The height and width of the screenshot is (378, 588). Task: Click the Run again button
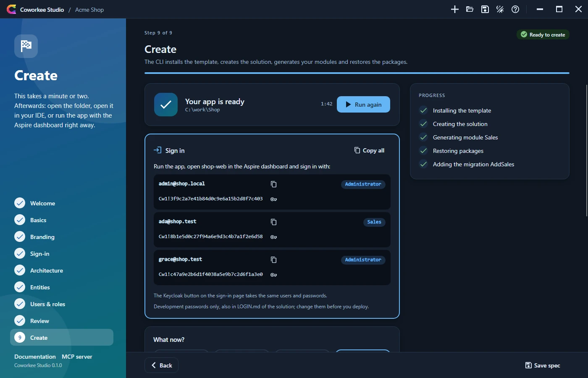point(363,105)
